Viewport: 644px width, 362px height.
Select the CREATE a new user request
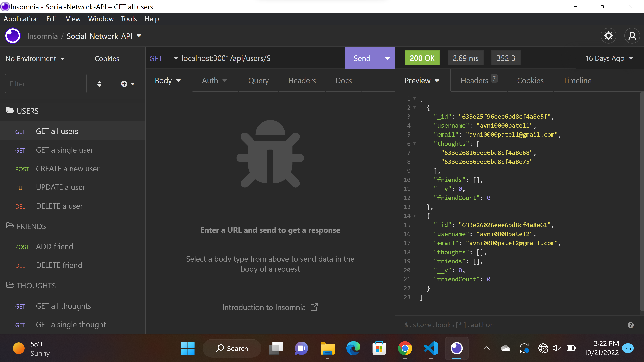(x=72, y=169)
